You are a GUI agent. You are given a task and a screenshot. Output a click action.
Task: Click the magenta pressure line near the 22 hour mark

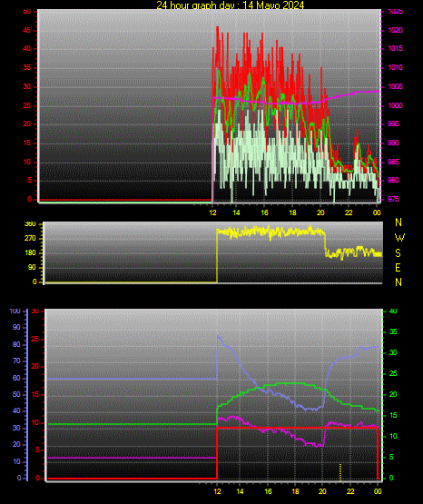pos(349,94)
